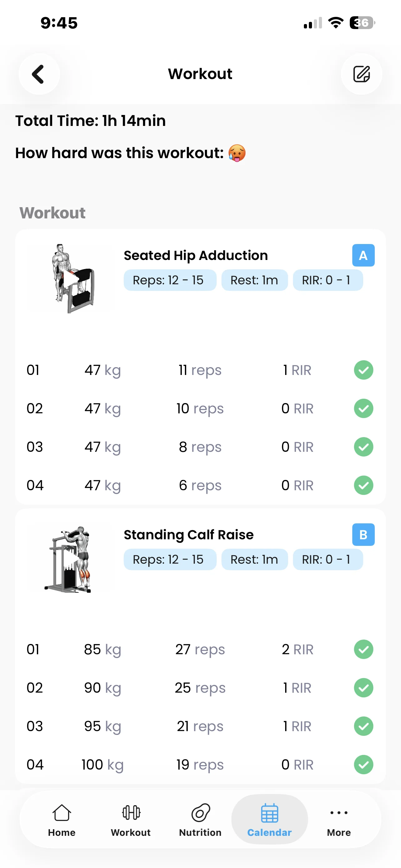Viewport: 401px width, 868px height.
Task: Play the Standing Calf Raise demo video
Action: point(71,559)
